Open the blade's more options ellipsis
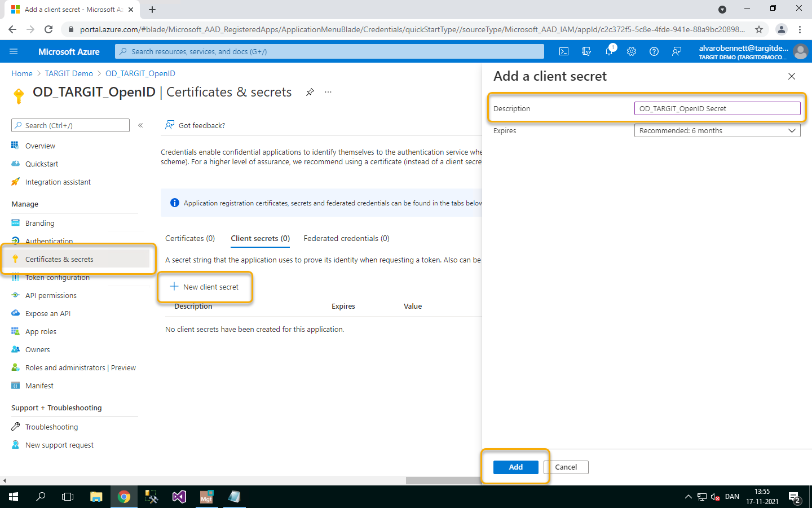This screenshot has width=812, height=508. [x=328, y=92]
